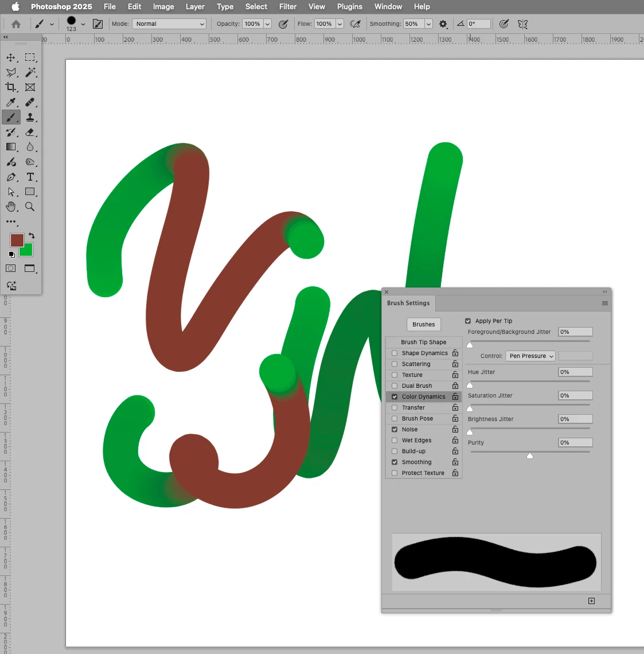Select the Crop tool

(11, 87)
